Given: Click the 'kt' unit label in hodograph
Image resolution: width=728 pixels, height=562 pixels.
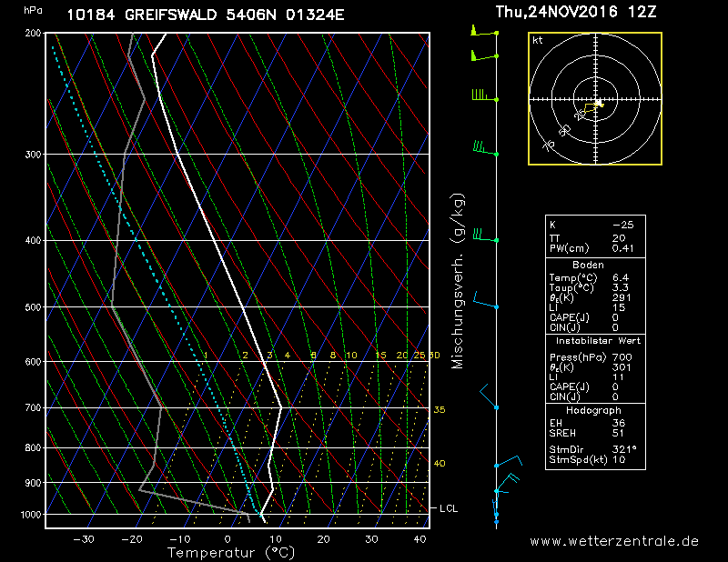Looking at the screenshot, I should [538, 41].
